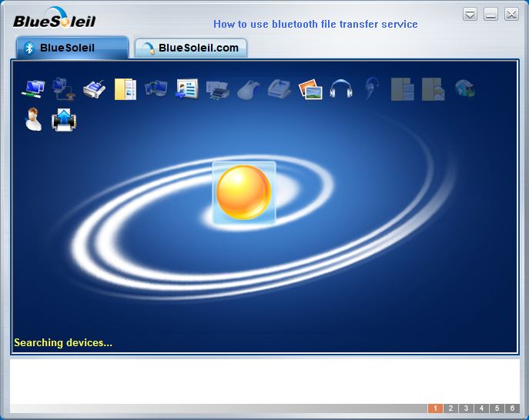This screenshot has width=529, height=420.
Task: Click the printer with blue upload arrow icon
Action: [64, 120]
